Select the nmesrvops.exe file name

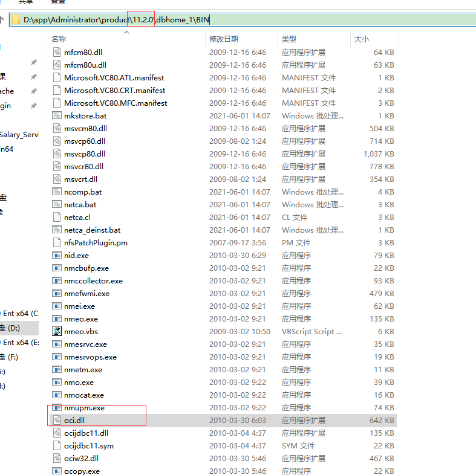coord(91,357)
